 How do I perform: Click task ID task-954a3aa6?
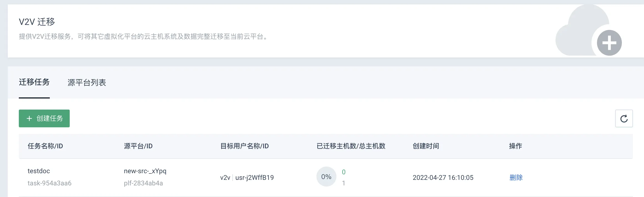point(50,183)
